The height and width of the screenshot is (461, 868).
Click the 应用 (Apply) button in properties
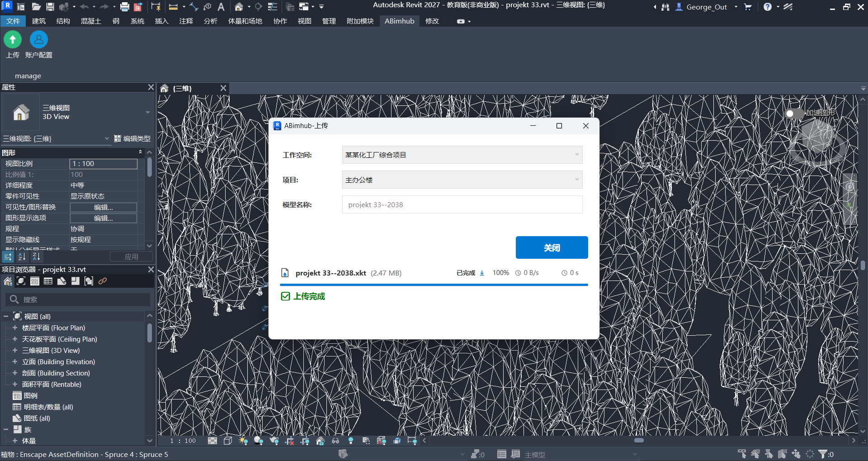click(x=132, y=257)
